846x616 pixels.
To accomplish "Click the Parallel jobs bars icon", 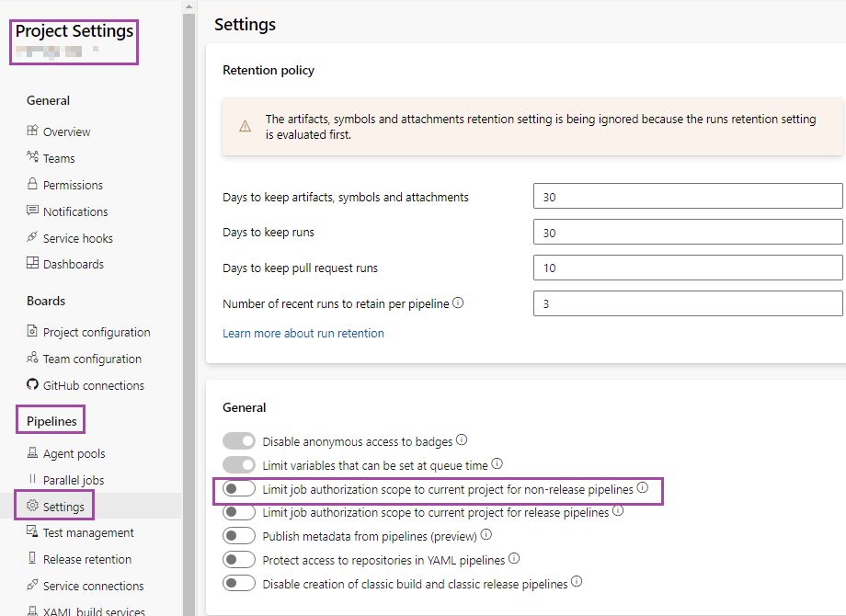I will tap(32, 479).
